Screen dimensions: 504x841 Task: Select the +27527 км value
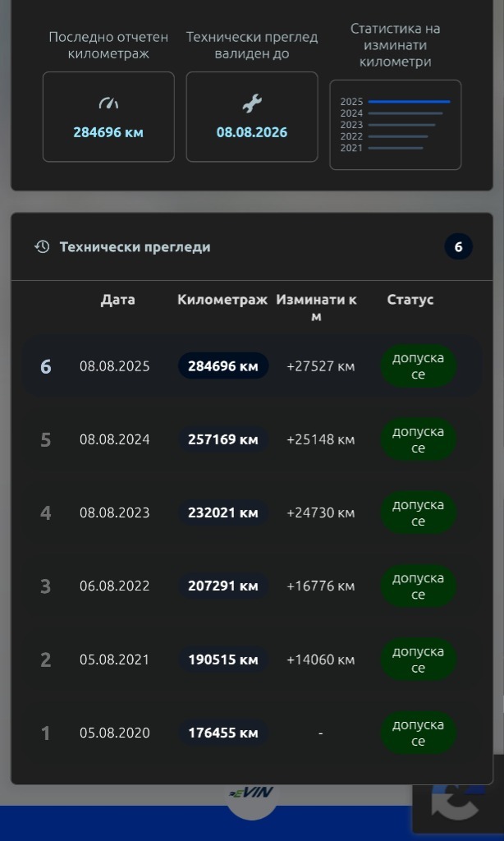coord(321,366)
